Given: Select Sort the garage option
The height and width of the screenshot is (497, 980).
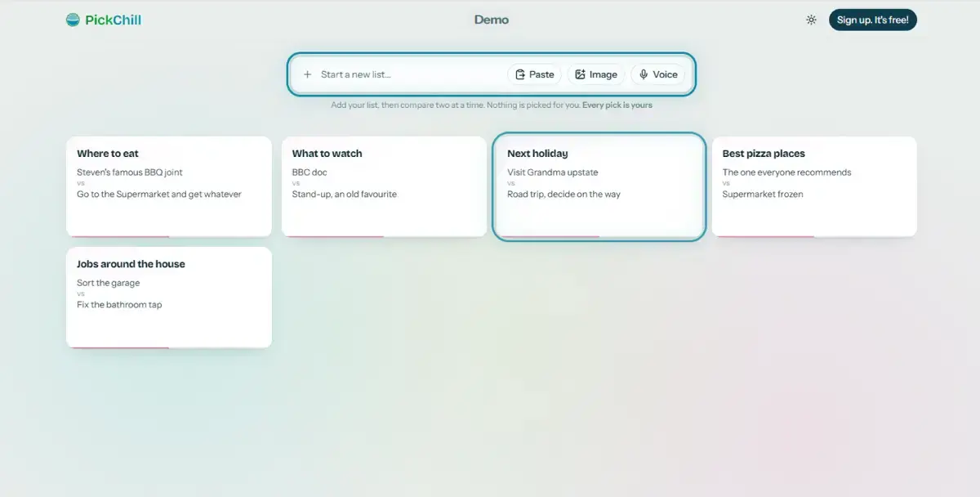Looking at the screenshot, I should [x=109, y=283].
